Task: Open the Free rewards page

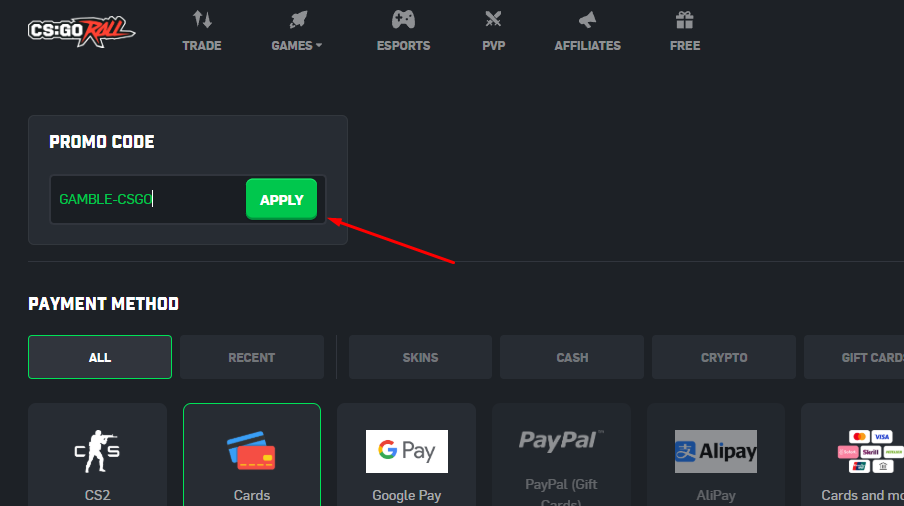Action: (x=685, y=46)
